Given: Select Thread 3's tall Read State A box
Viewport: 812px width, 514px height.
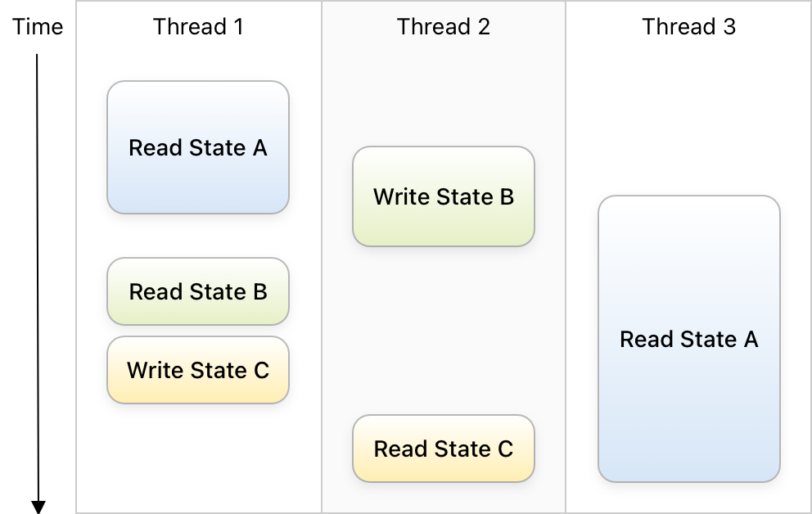Looking at the screenshot, I should (688, 339).
